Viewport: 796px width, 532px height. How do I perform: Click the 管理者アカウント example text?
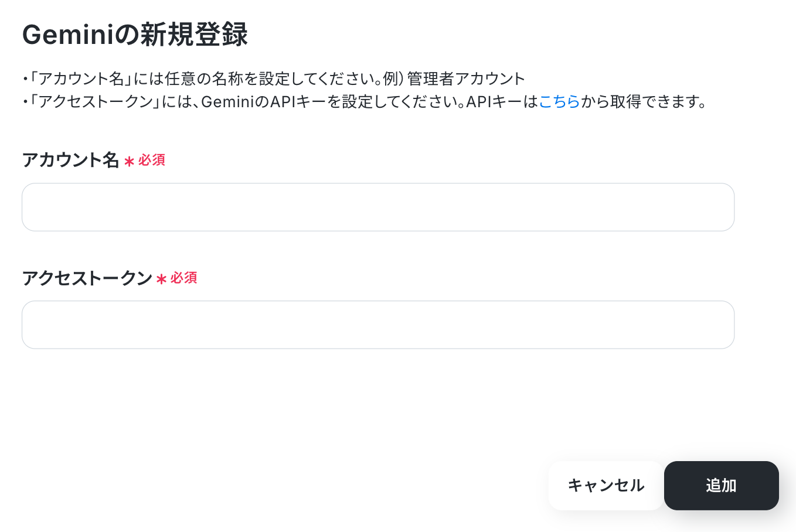pyautogui.click(x=467, y=79)
